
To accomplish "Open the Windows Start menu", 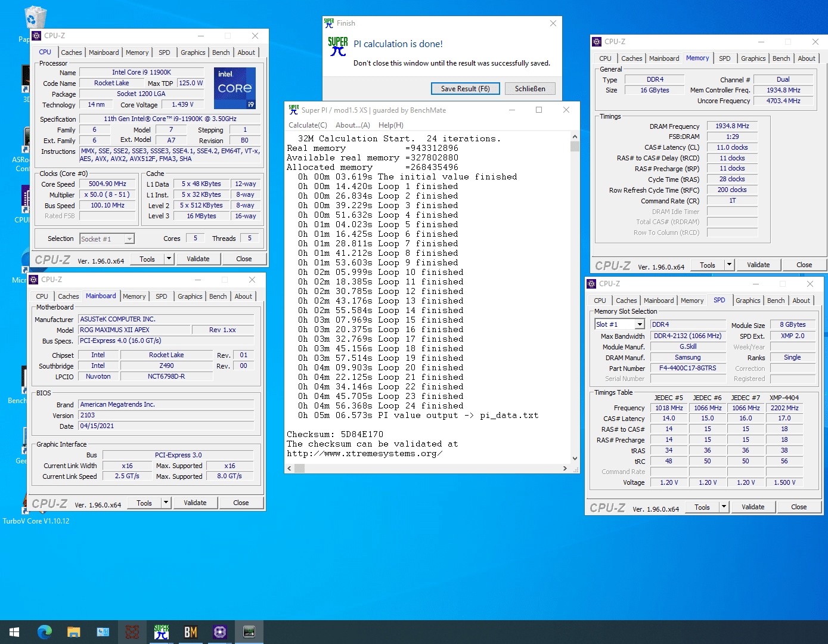I will [x=14, y=632].
